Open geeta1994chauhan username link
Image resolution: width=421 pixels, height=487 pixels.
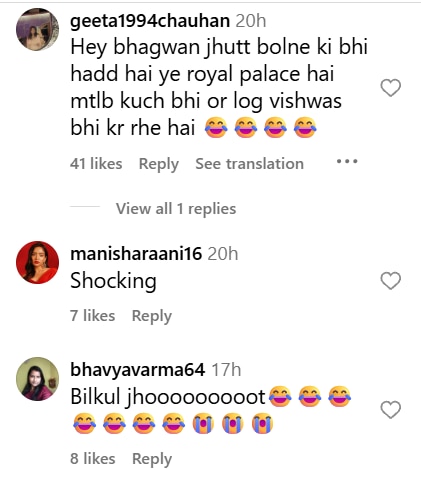[x=150, y=21]
